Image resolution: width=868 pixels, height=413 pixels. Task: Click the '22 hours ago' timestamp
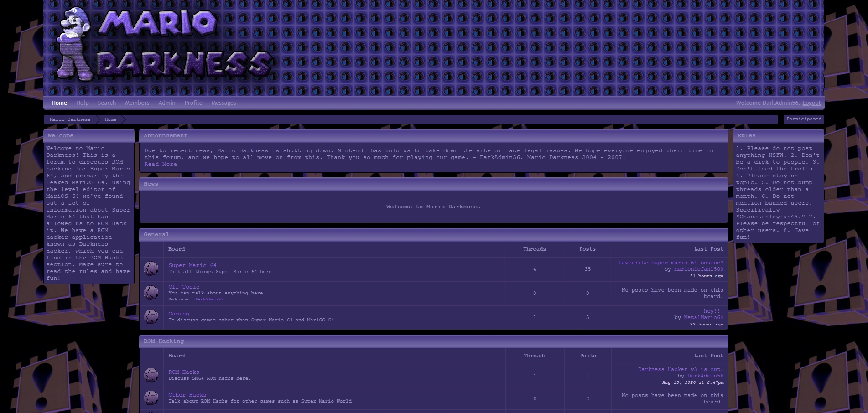707,325
